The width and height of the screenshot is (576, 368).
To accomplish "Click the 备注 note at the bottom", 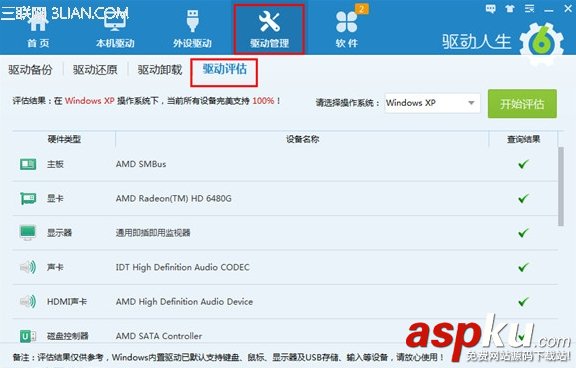I will click(228, 357).
